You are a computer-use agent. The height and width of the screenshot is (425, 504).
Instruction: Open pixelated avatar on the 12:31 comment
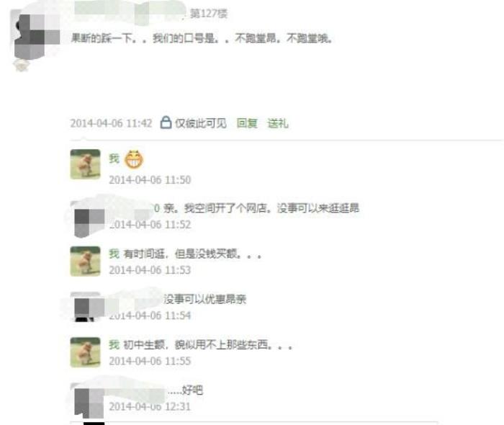pyautogui.click(x=89, y=403)
